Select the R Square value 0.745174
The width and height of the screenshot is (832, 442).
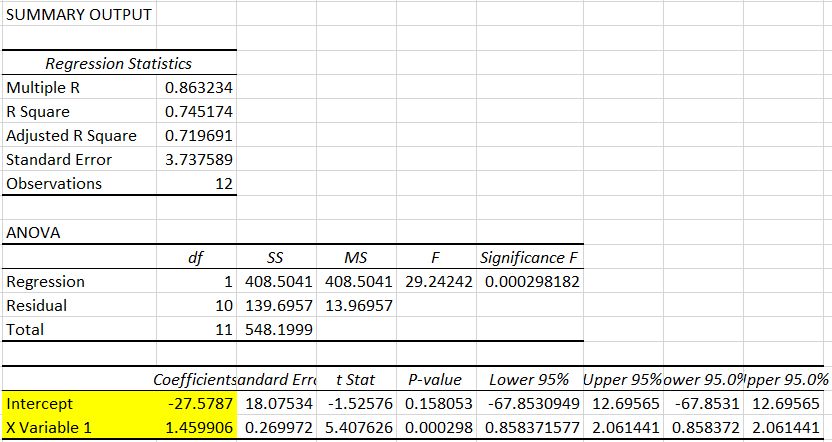click(198, 112)
